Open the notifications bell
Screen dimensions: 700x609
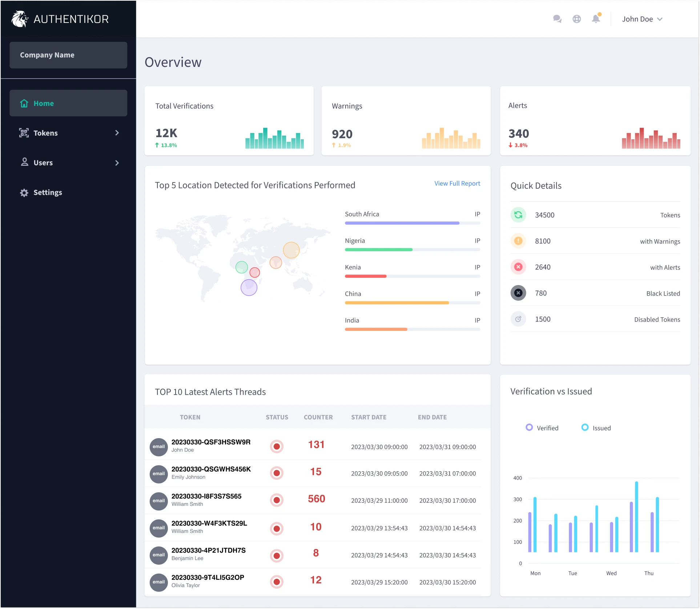(x=596, y=19)
